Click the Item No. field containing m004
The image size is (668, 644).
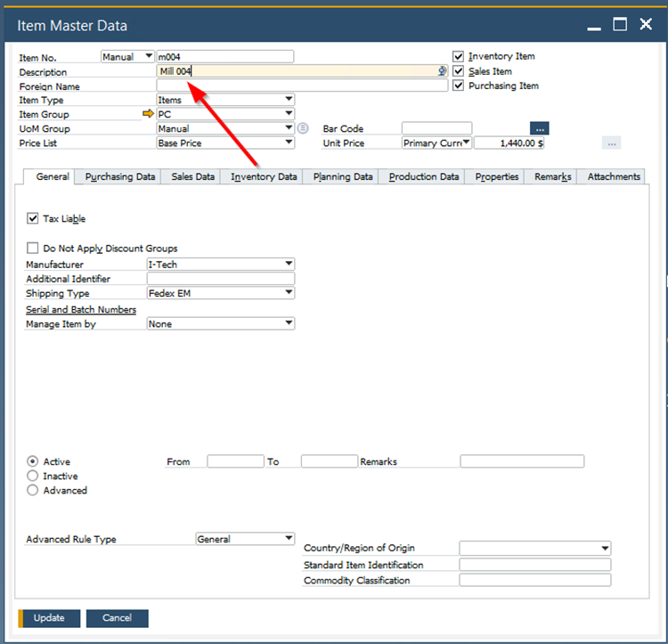225,57
